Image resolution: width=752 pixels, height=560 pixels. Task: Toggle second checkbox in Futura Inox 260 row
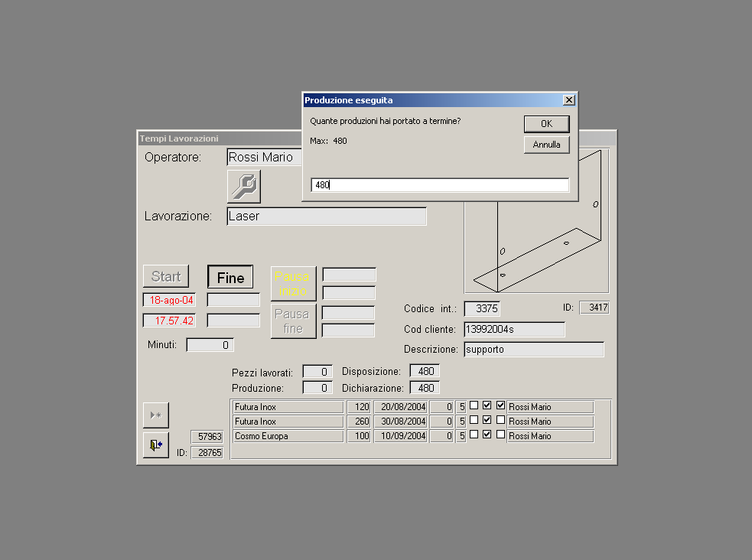(487, 419)
